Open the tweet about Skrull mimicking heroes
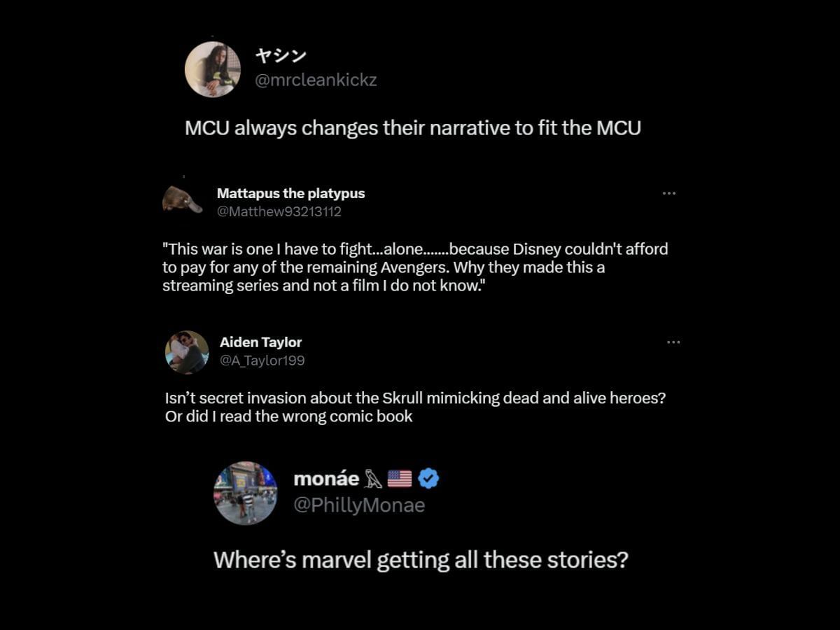 click(x=415, y=407)
